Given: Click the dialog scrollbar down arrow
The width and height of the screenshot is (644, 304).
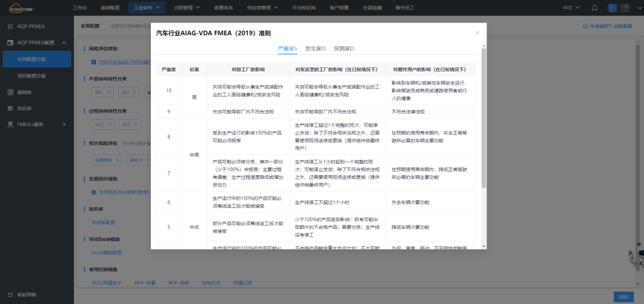Looking at the screenshot, I should (484, 246).
